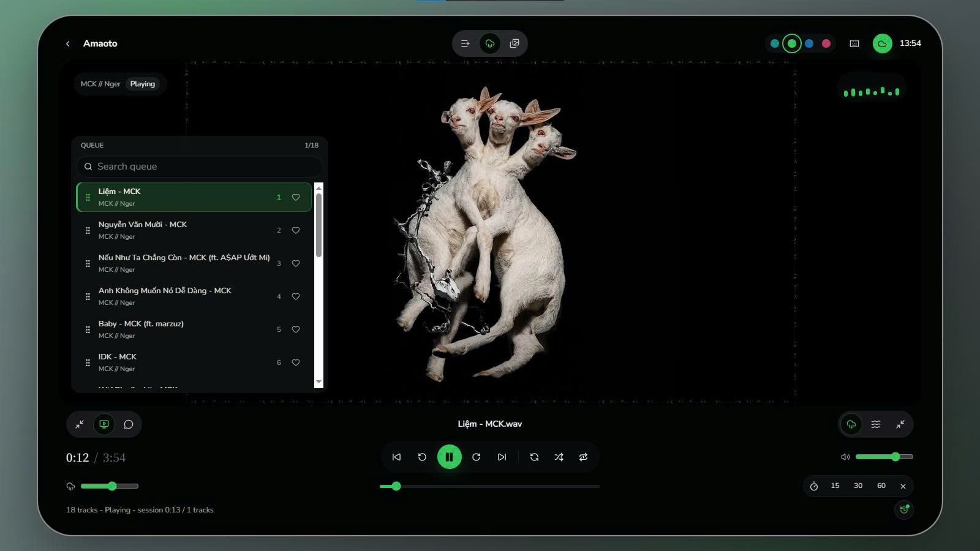This screenshot has height=551, width=980.
Task: Favorite Anh Không Muốn Nó Dễ Dàng
Action: pos(296,296)
